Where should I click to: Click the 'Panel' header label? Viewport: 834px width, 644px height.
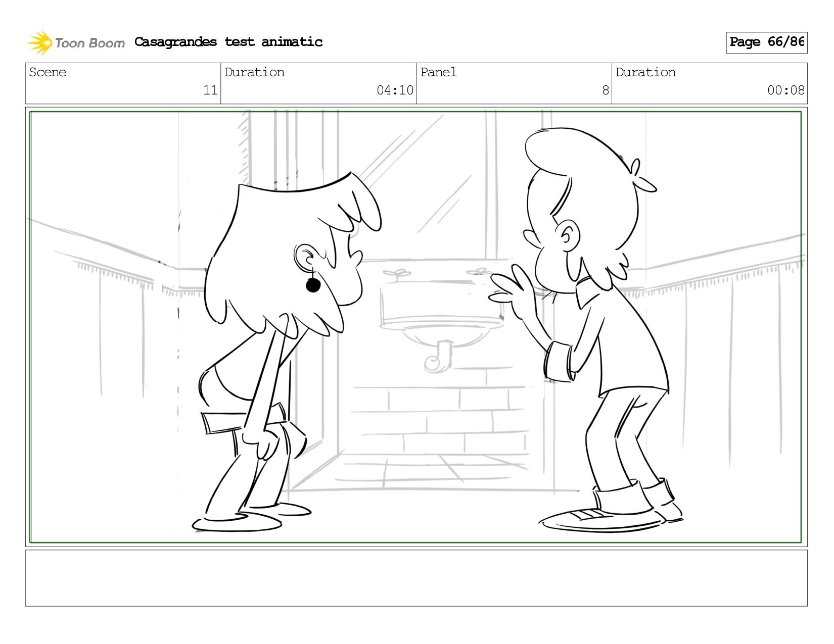(x=438, y=72)
